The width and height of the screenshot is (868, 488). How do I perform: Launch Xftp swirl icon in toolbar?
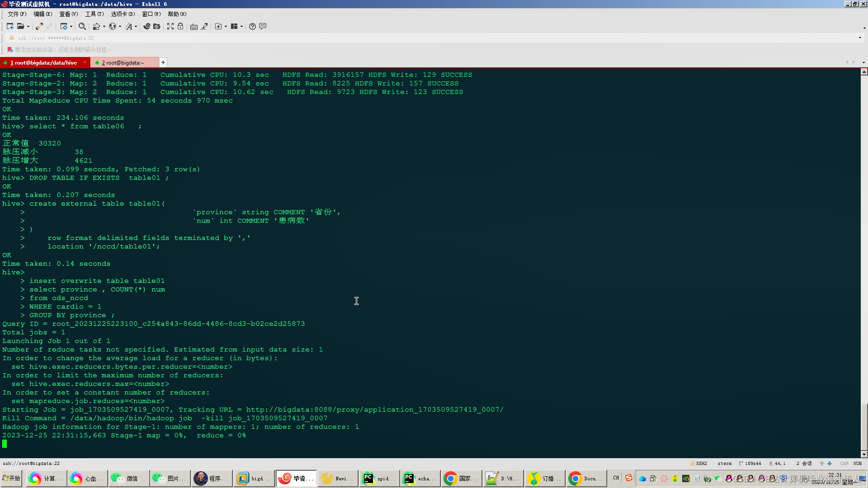point(146,26)
